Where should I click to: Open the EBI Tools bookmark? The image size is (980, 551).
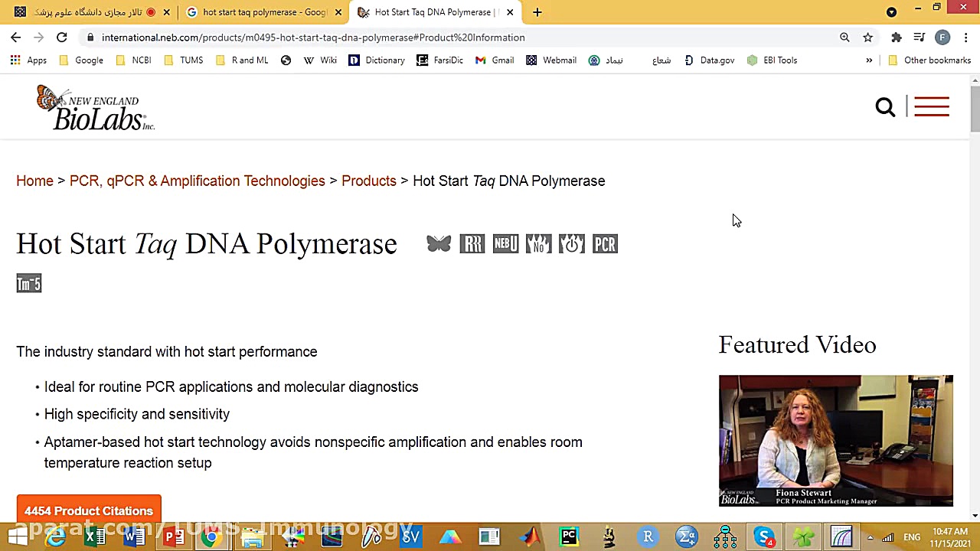773,60
